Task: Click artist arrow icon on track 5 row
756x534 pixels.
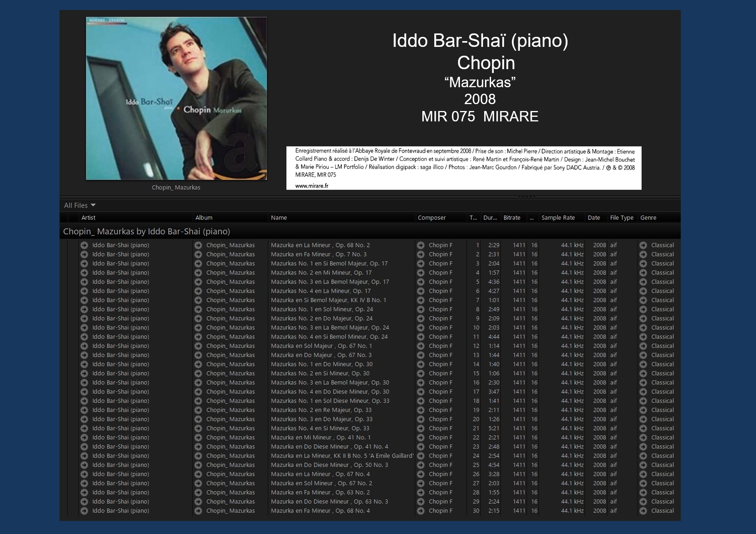Action: (84, 282)
